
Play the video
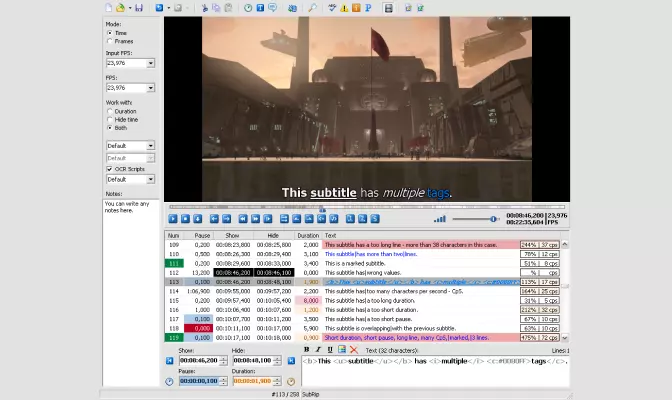[173, 219]
